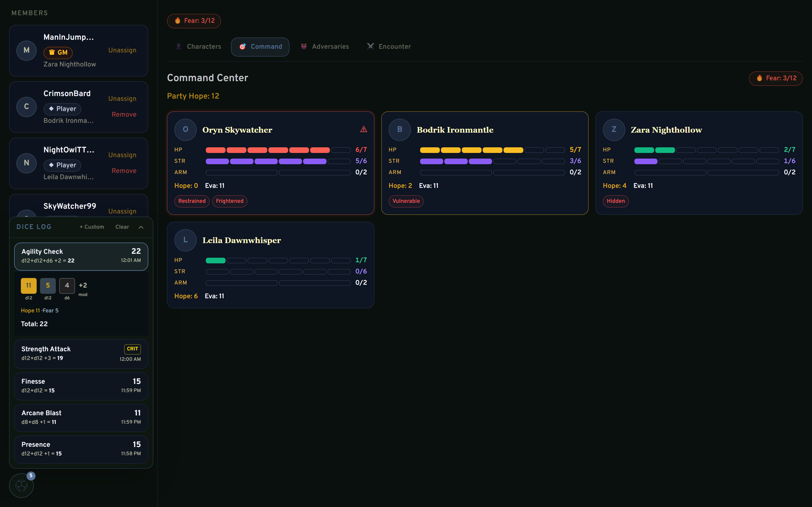The width and height of the screenshot is (812, 507).
Task: Switch to the Characters tab
Action: 198,46
